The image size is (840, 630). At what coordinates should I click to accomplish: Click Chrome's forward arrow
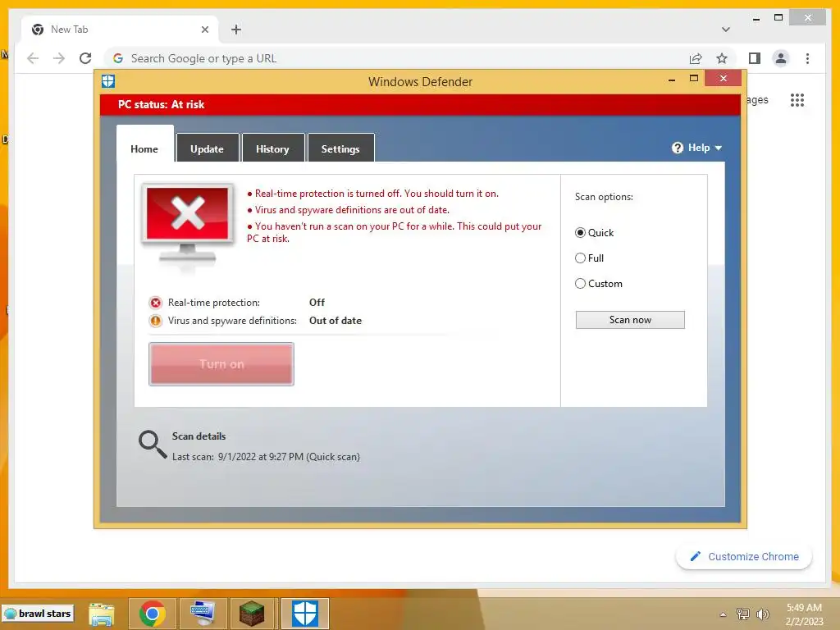pos(59,58)
